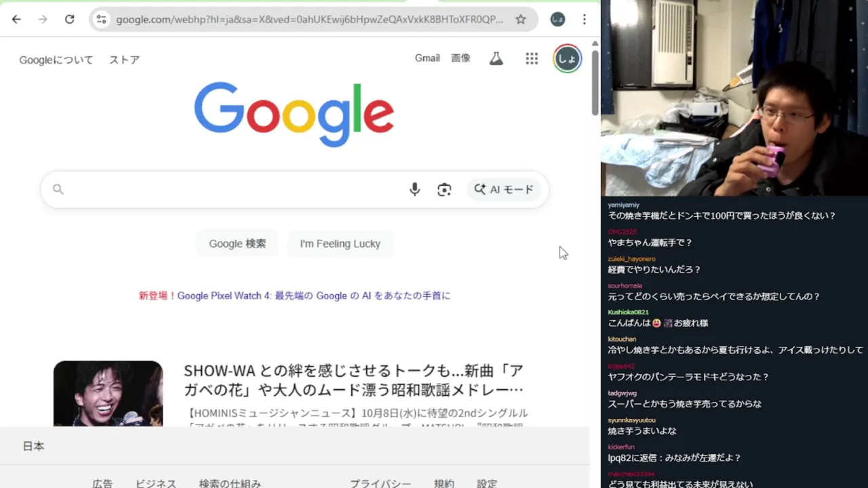The image size is (868, 488).
Task: Click the 日本 region text in footer
Action: (33, 446)
